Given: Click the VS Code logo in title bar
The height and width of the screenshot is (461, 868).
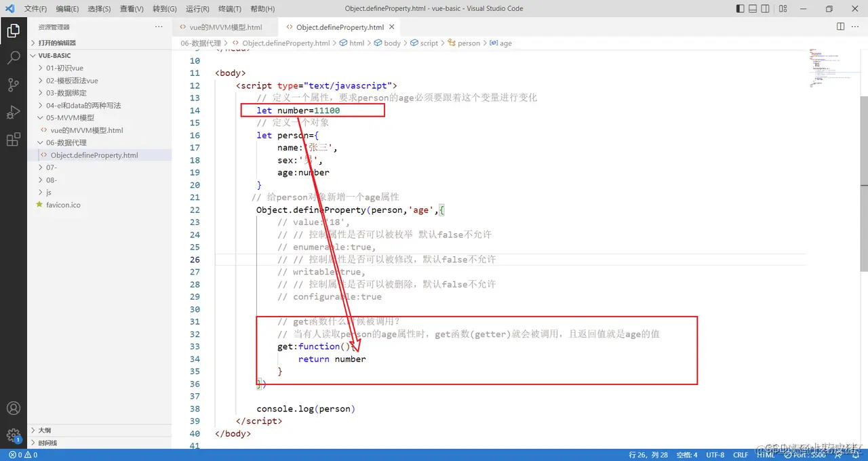Looking at the screenshot, I should [x=9, y=9].
